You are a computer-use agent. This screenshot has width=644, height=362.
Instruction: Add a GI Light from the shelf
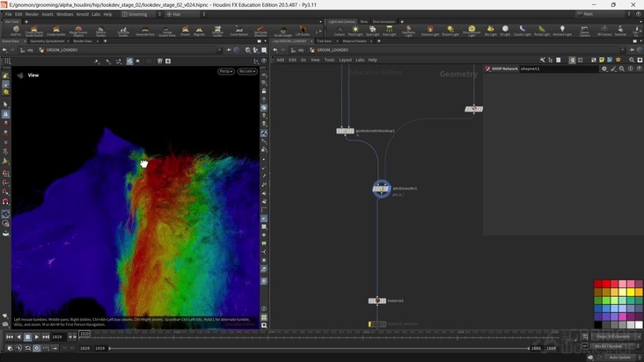tap(505, 31)
